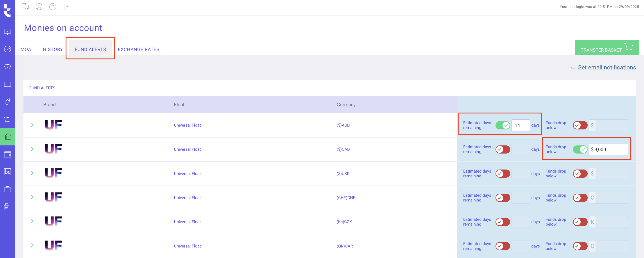Click the price tag sidebar icon
644x258 pixels.
point(7,102)
